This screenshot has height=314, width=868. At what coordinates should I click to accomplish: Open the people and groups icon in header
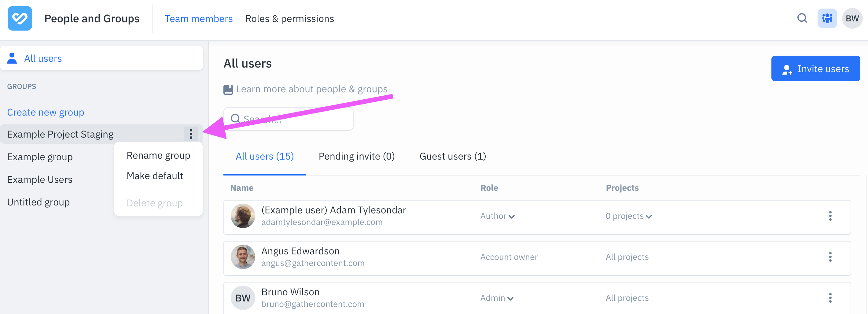[827, 18]
